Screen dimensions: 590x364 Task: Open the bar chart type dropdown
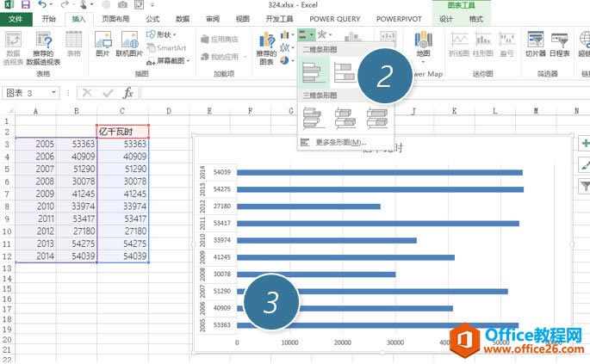click(x=307, y=34)
